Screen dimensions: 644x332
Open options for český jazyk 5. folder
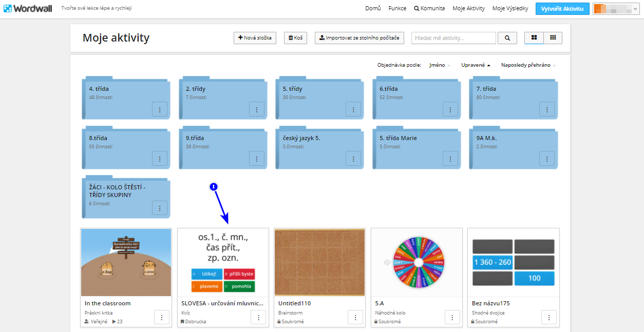(x=353, y=159)
